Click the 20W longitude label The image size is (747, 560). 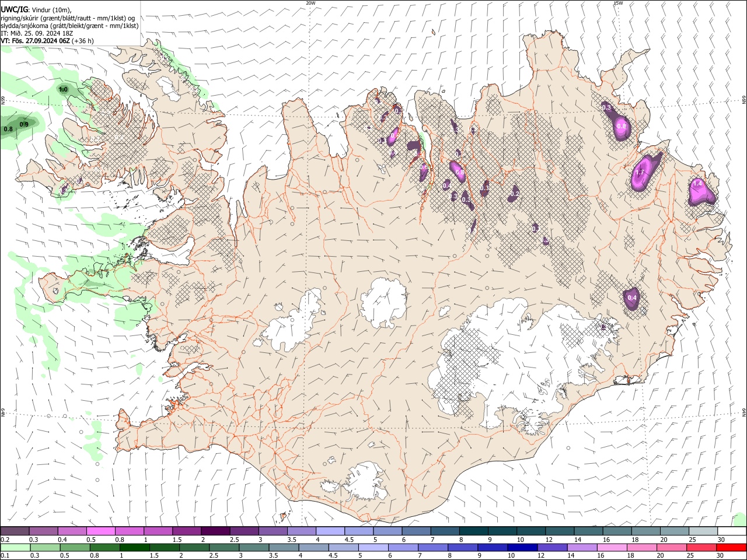310,3
